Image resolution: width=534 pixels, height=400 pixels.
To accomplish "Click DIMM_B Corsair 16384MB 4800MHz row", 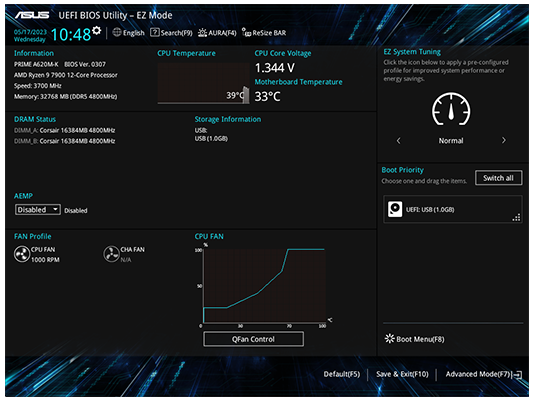I will coord(65,141).
